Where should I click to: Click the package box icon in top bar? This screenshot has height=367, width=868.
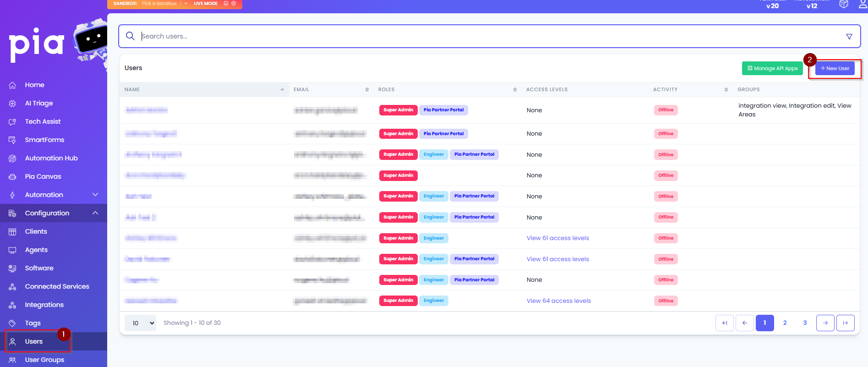pos(844,4)
